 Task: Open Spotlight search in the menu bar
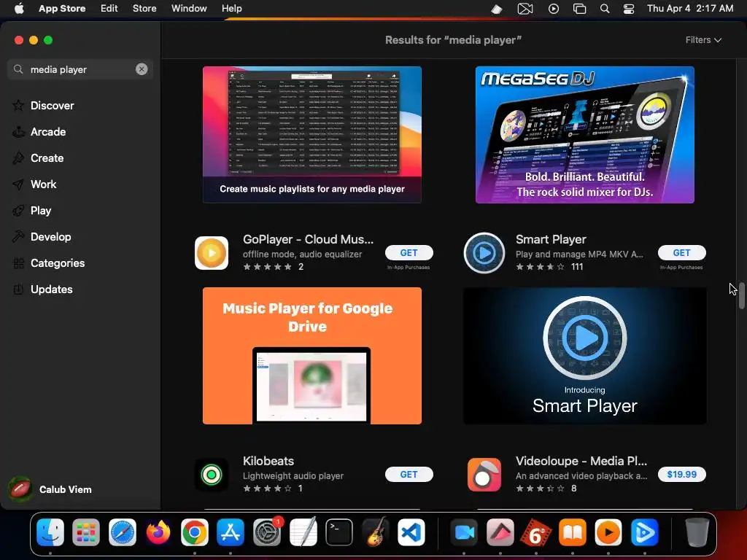(605, 9)
